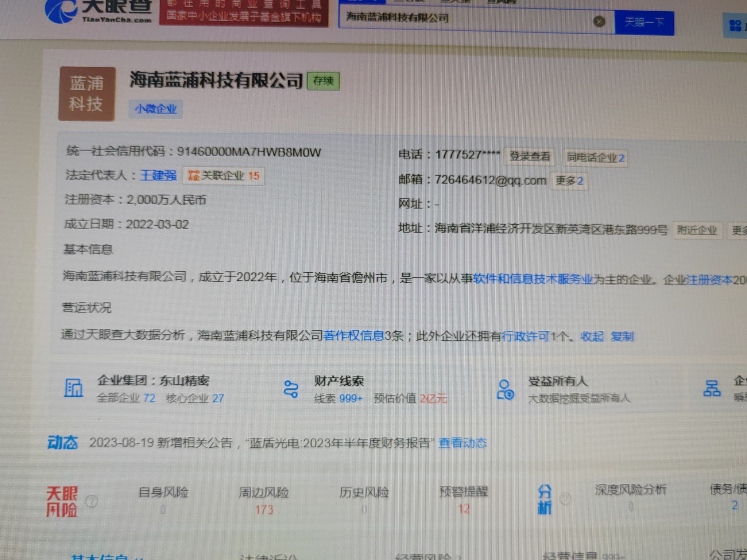Open 线索 999+ count
Screen dimensions: 747x560
click(x=338, y=398)
